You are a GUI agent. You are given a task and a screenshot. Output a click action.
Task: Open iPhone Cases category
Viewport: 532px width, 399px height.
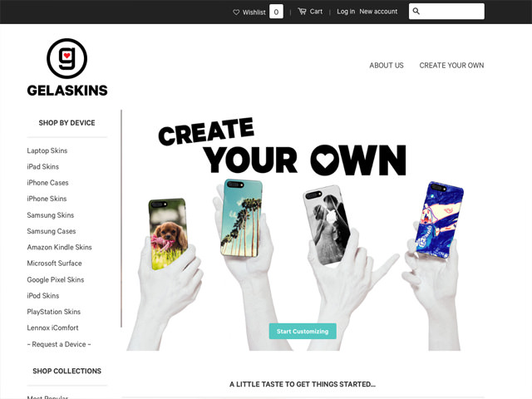[48, 183]
